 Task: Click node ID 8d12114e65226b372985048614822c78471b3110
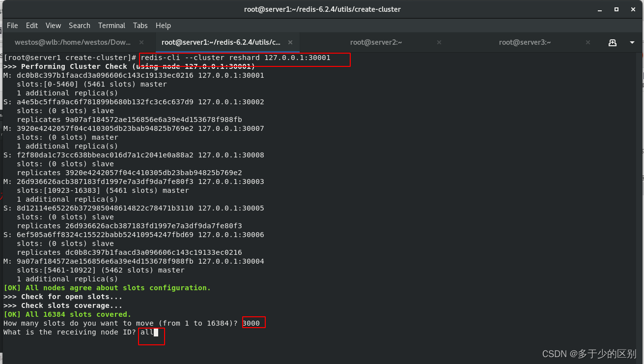click(x=105, y=208)
